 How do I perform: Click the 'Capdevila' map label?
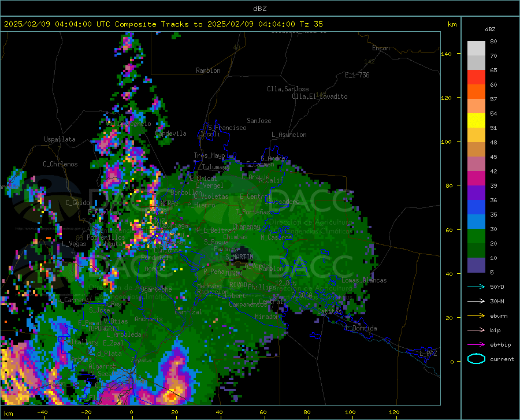pos(171,133)
